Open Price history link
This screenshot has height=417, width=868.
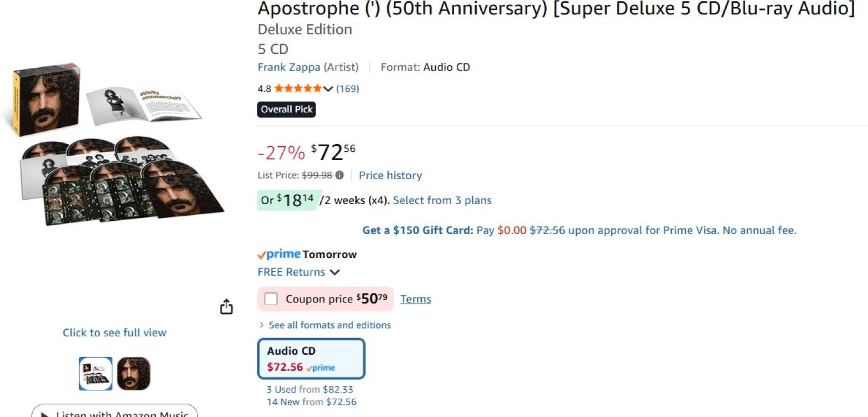[390, 176]
